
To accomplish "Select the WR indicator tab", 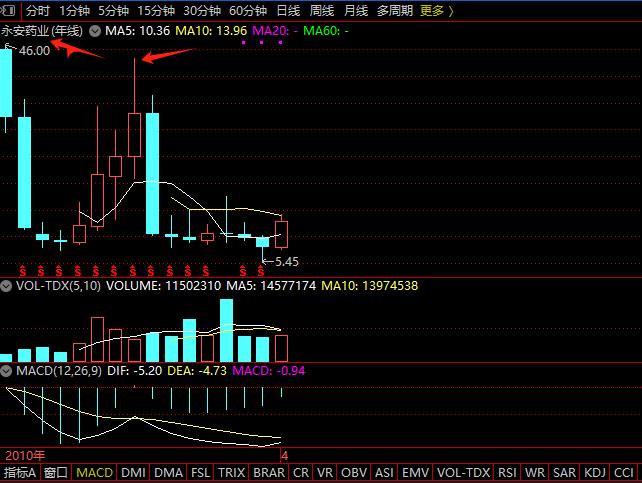I will pyautogui.click(x=535, y=473).
